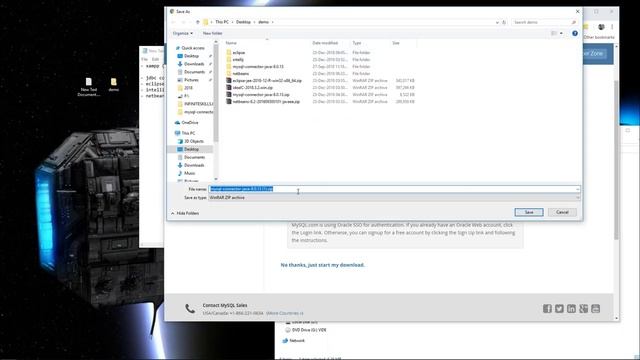Open Notepad's File menu
This screenshot has width=640, height=360.
144,59
